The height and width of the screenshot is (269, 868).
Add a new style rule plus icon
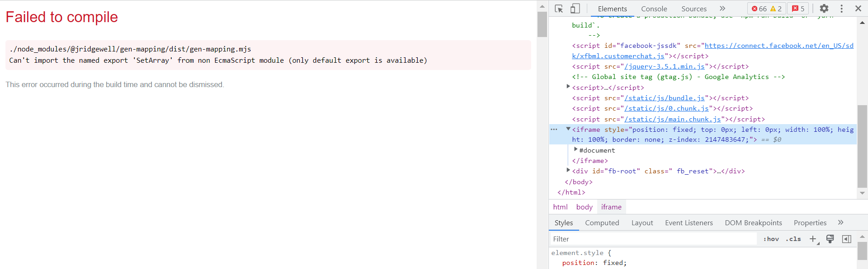tap(813, 239)
